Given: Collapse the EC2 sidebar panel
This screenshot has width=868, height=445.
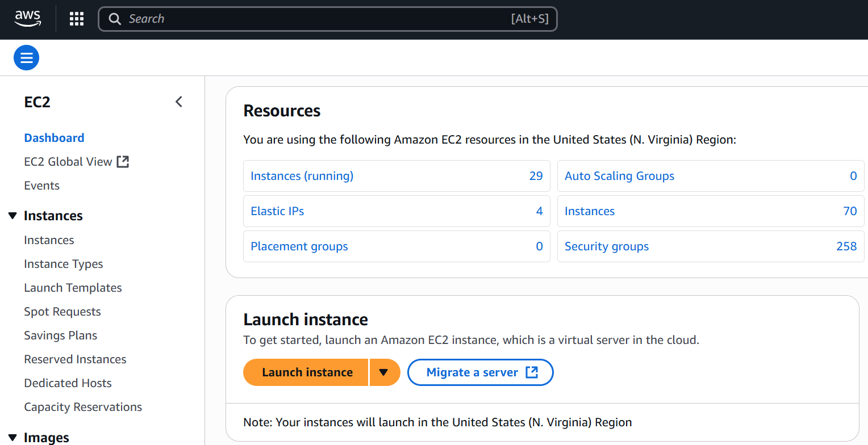Looking at the screenshot, I should [x=179, y=102].
